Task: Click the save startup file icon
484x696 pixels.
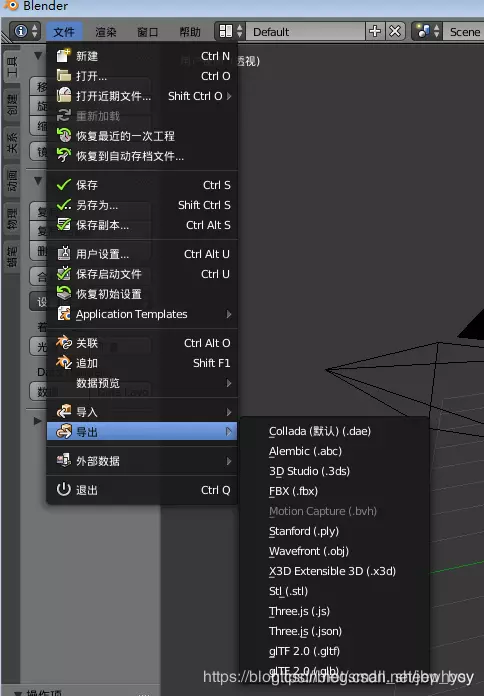Action: 63,273
